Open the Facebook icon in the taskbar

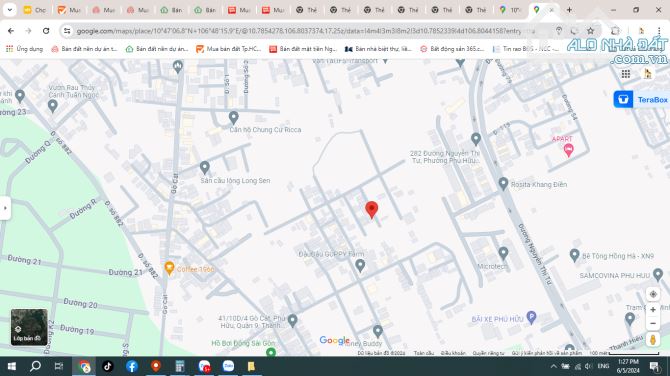132,366
